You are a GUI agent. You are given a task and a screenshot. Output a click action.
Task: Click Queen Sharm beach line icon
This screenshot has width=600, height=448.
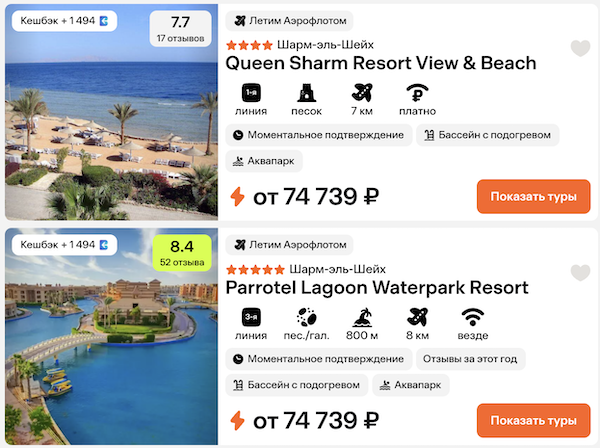tap(251, 94)
